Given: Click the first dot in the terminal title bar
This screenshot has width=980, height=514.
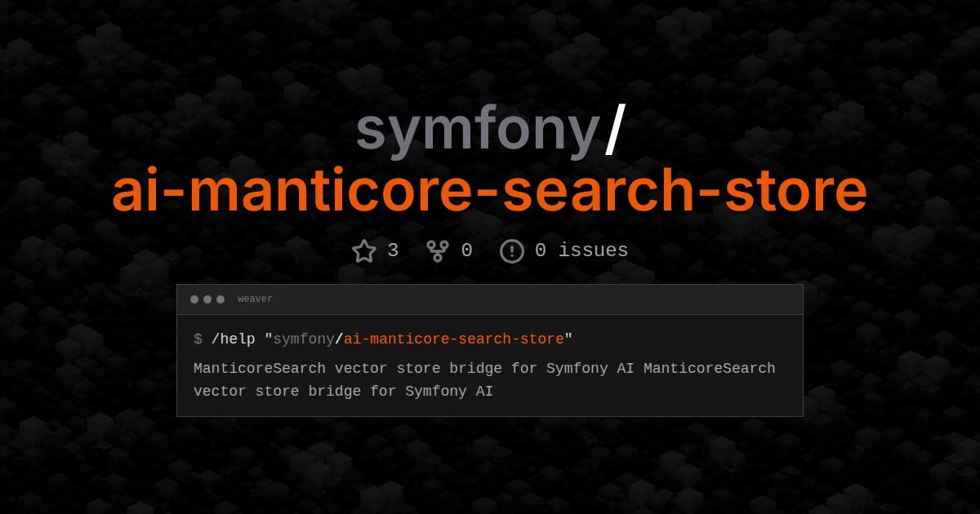Looking at the screenshot, I should 194,299.
